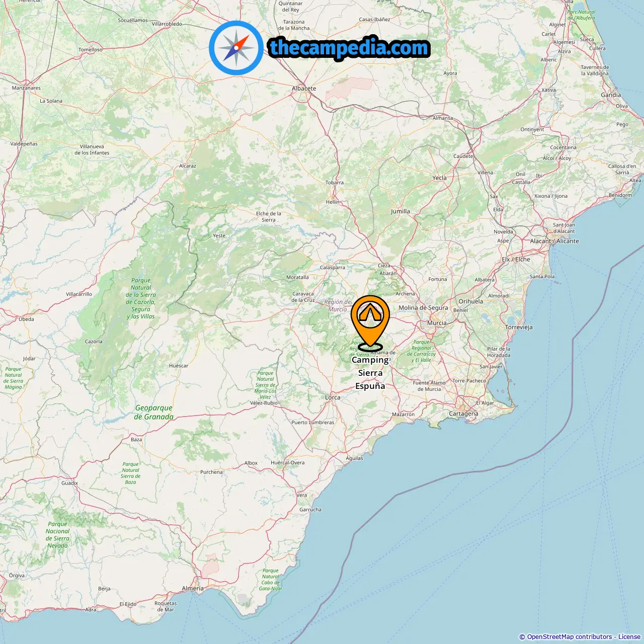This screenshot has width=644, height=644.
Task: Click the Yecla town label
Action: 440,178
